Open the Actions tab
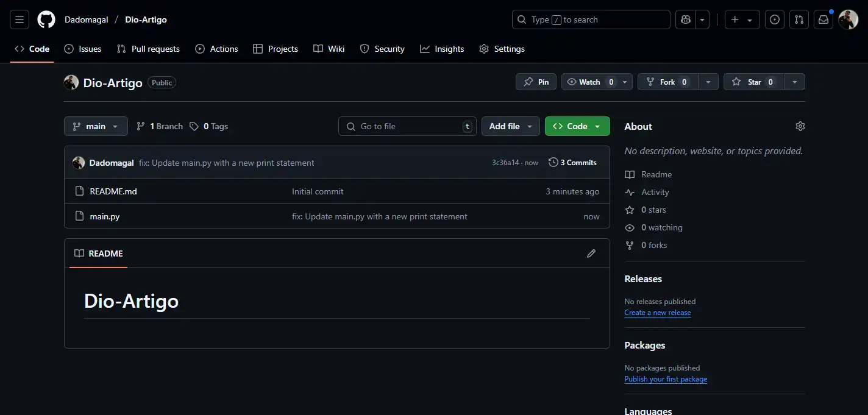Image resolution: width=868 pixels, height=415 pixels. pos(216,49)
